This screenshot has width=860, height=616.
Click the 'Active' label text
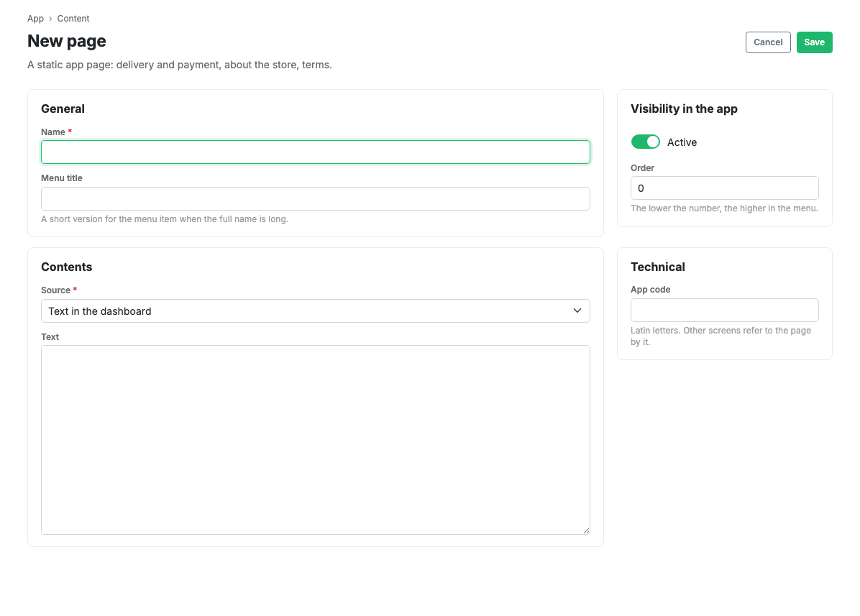[682, 142]
